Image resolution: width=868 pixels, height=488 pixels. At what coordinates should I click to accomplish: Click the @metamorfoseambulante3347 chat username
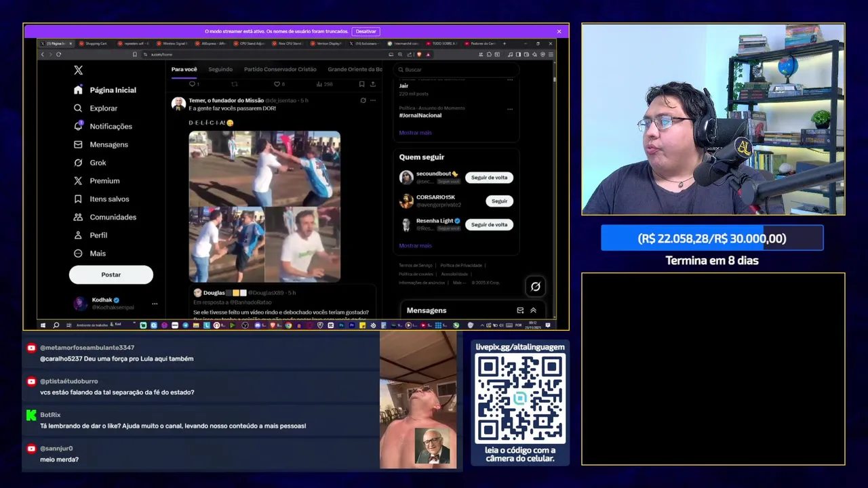tap(87, 348)
